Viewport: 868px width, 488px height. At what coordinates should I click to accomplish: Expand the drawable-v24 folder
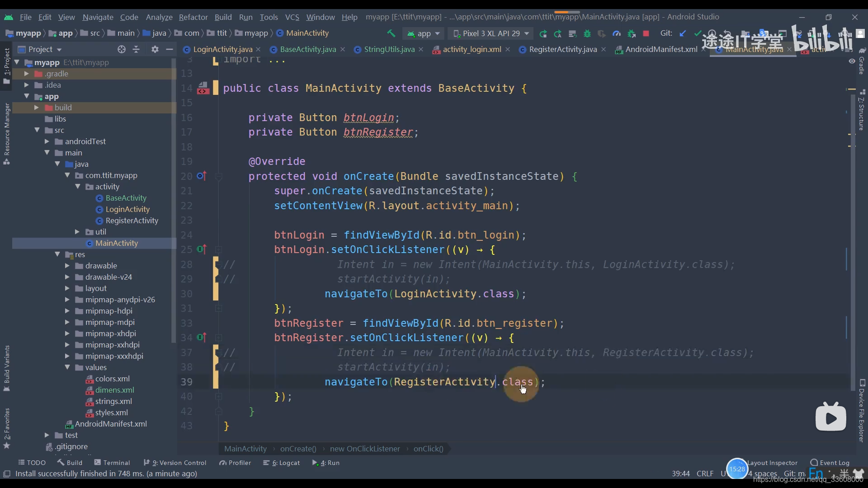(x=67, y=277)
